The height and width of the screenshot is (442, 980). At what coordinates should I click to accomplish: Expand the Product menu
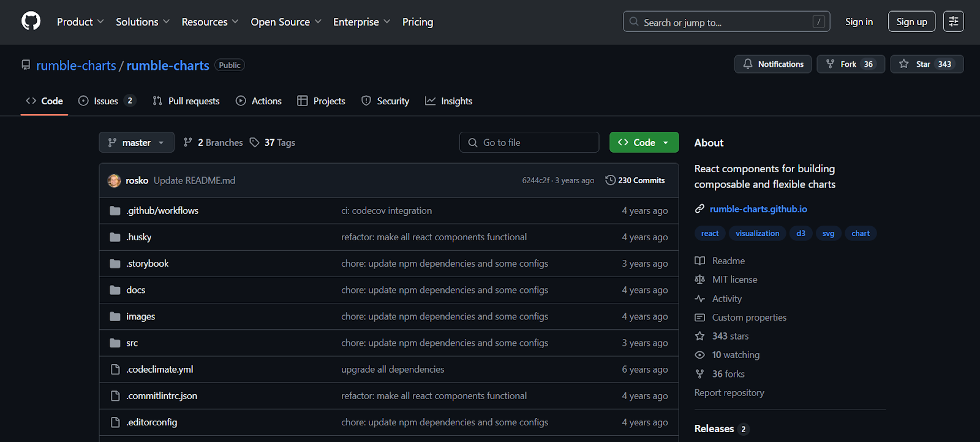(x=80, y=22)
